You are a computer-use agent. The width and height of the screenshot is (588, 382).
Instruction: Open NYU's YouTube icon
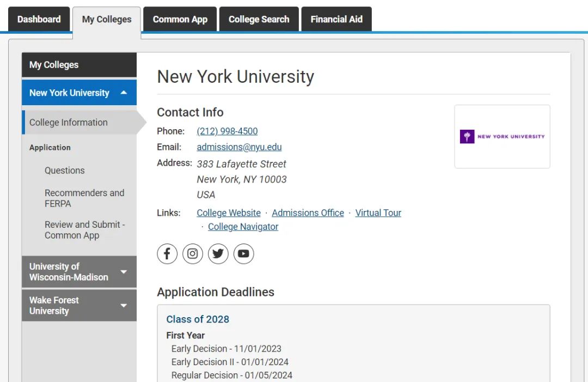[243, 254]
